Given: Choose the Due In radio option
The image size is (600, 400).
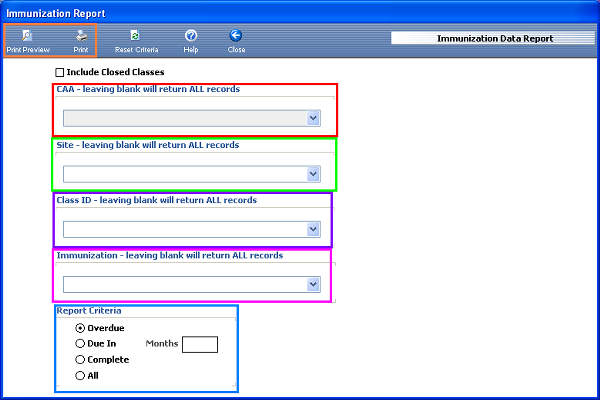Looking at the screenshot, I should (81, 344).
